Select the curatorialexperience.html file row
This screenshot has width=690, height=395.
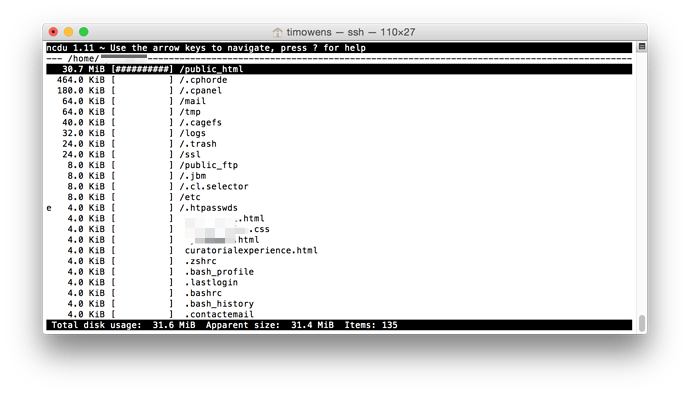point(339,250)
